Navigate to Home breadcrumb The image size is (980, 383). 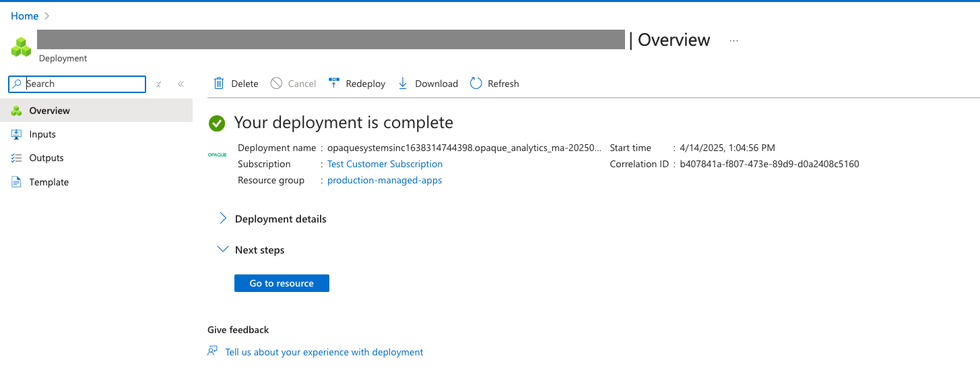[24, 16]
